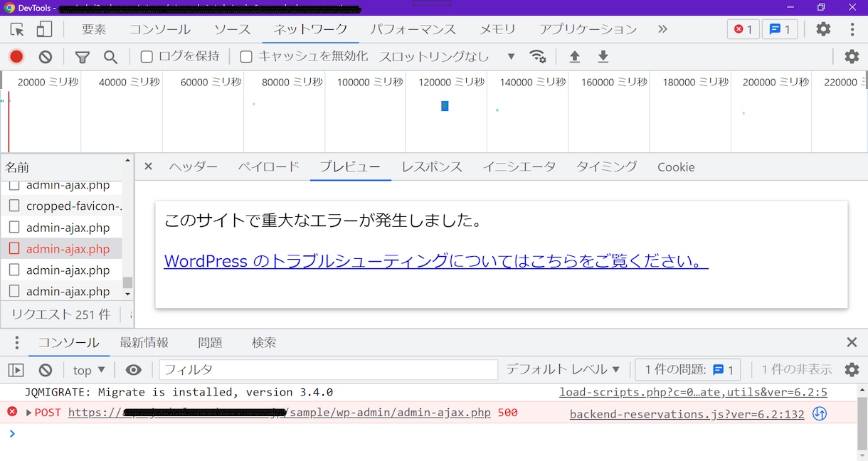The image size is (868, 461).
Task: Click the 1 件の問題 issues button
Action: tap(688, 369)
